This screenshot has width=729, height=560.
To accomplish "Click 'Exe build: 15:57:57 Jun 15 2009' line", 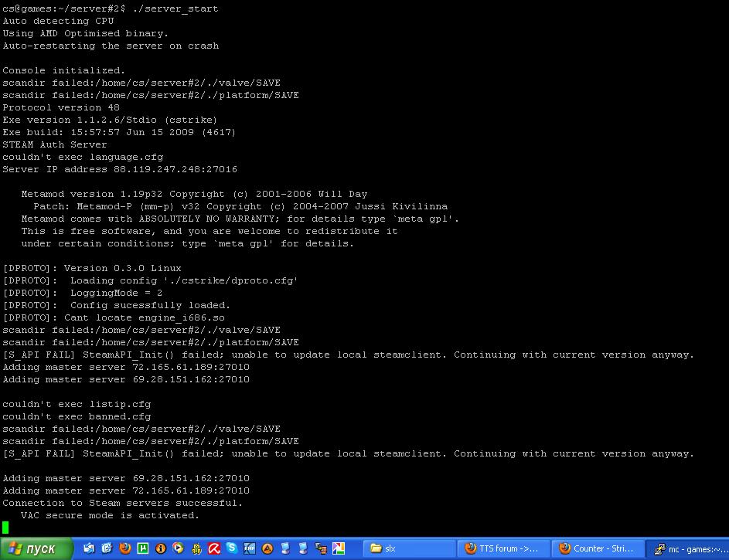I will pyautogui.click(x=119, y=132).
